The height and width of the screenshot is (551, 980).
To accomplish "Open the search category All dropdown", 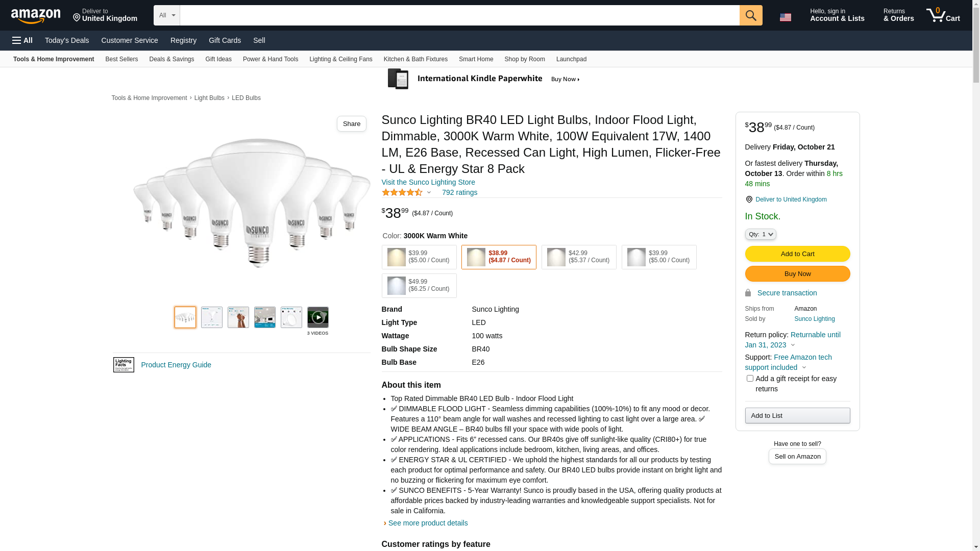I will [x=167, y=15].
